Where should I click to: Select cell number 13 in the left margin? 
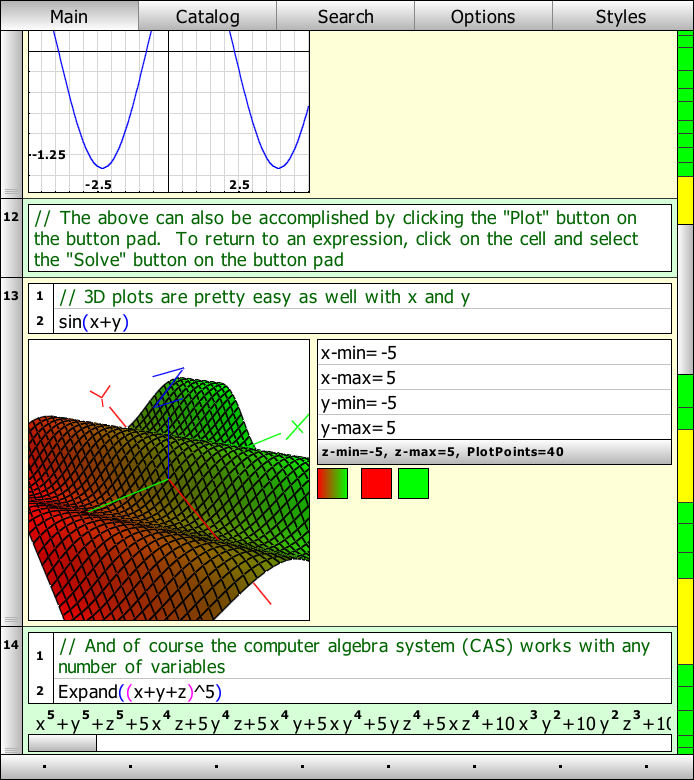11,296
